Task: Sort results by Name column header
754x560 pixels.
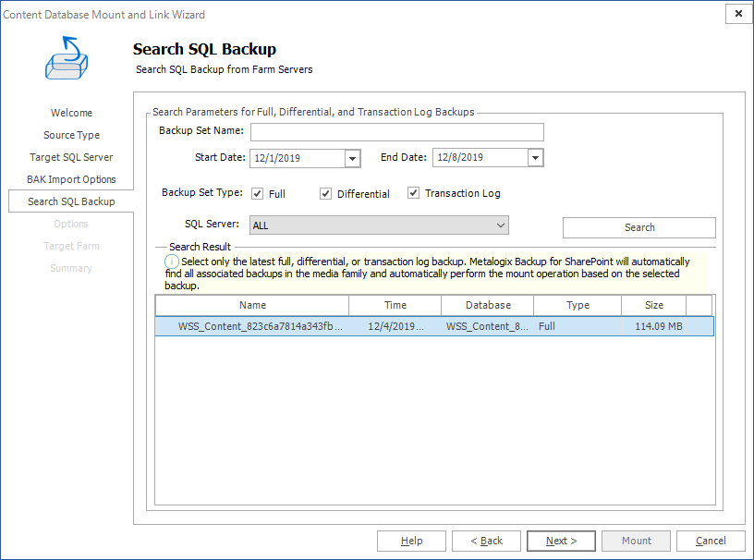Action: coord(252,305)
